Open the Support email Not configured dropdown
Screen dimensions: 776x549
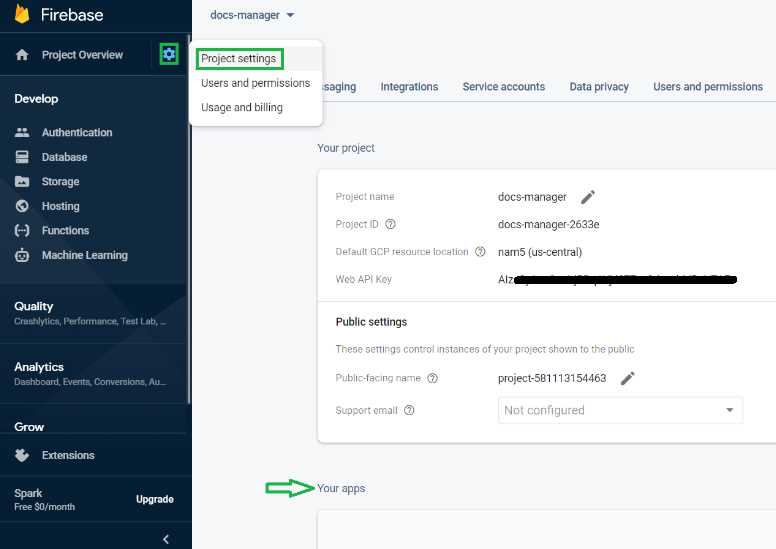click(620, 410)
